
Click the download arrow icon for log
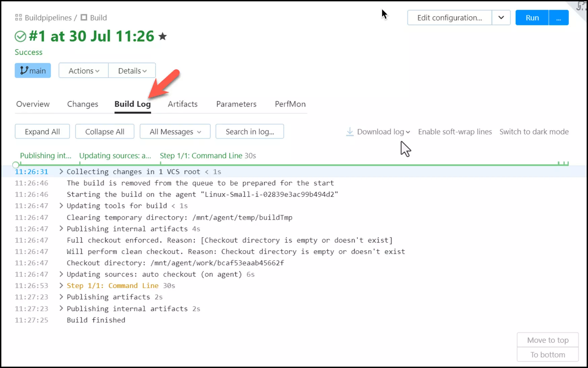click(x=350, y=132)
